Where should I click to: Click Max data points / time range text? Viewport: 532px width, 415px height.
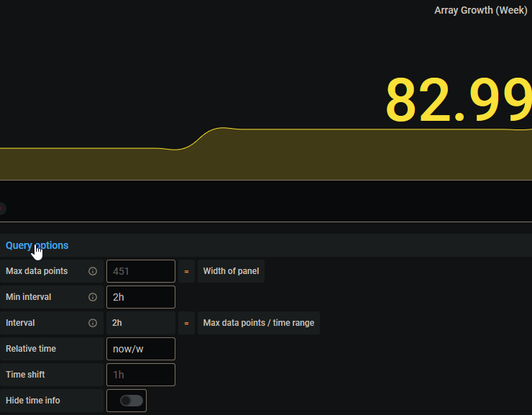point(259,323)
